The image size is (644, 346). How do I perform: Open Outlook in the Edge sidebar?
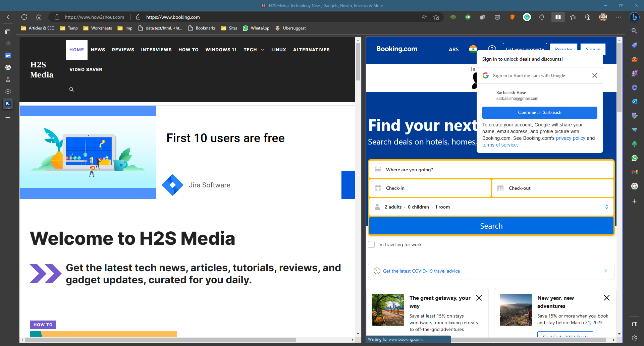[634, 102]
